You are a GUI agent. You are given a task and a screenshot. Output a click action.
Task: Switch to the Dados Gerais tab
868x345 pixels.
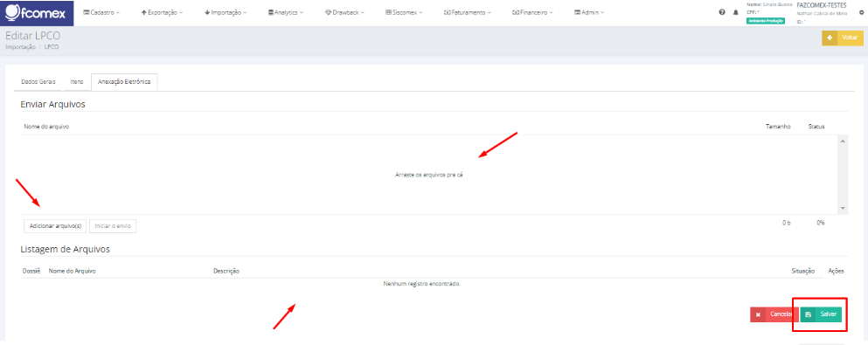point(38,82)
